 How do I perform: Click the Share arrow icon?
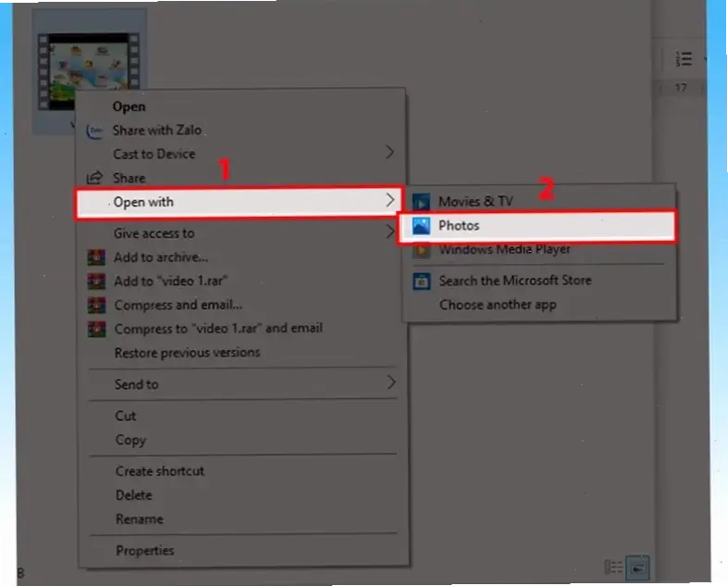pyautogui.click(x=94, y=178)
